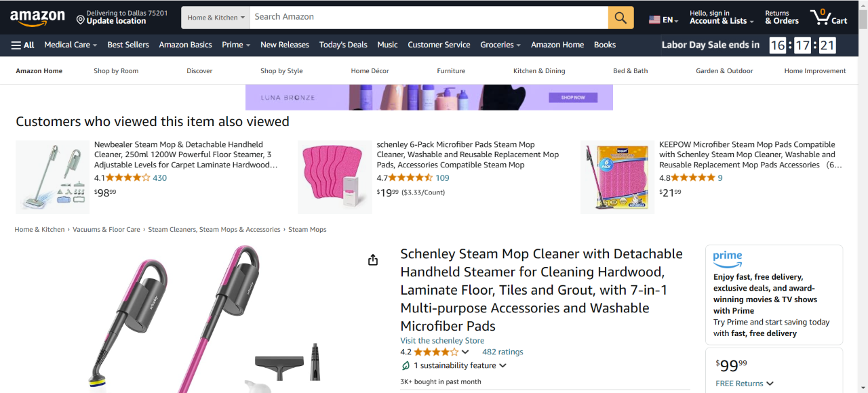Open the Newbealer Steam Mop thumbnail

53,177
